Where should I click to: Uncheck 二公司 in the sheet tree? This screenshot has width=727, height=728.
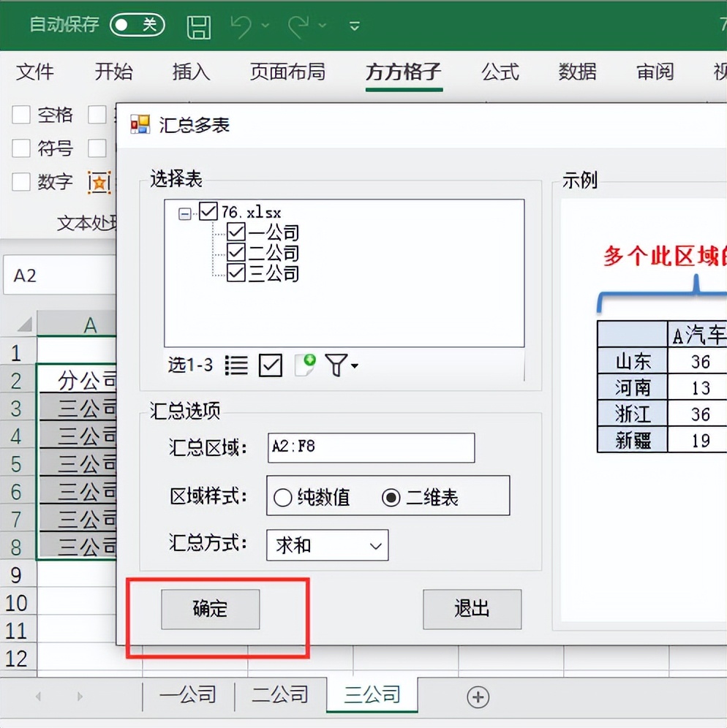(236, 252)
